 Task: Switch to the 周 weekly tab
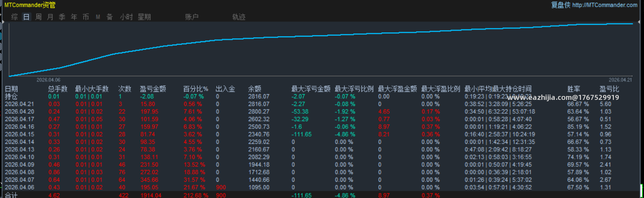click(x=38, y=17)
